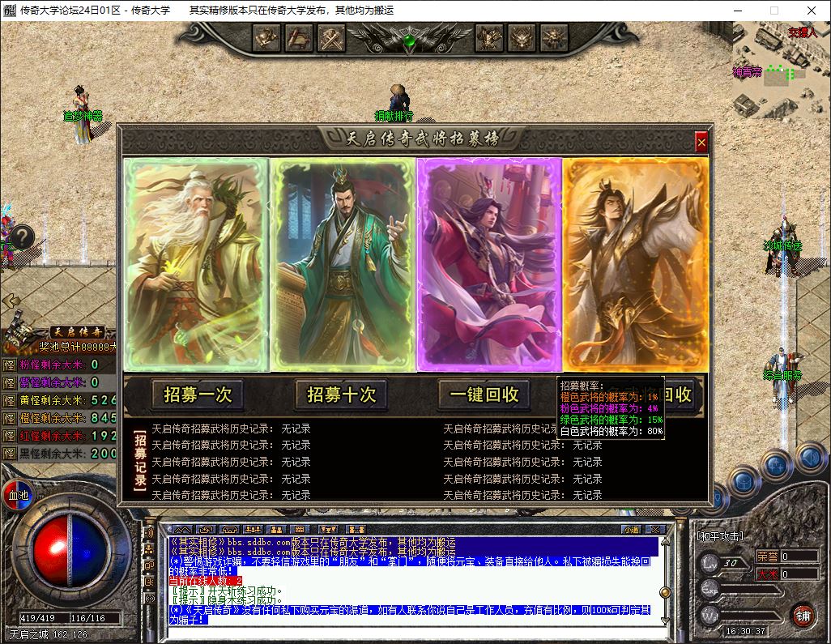Click the 紫怪剩余大米 row
Screen dimensions: 831x644
coord(59,382)
